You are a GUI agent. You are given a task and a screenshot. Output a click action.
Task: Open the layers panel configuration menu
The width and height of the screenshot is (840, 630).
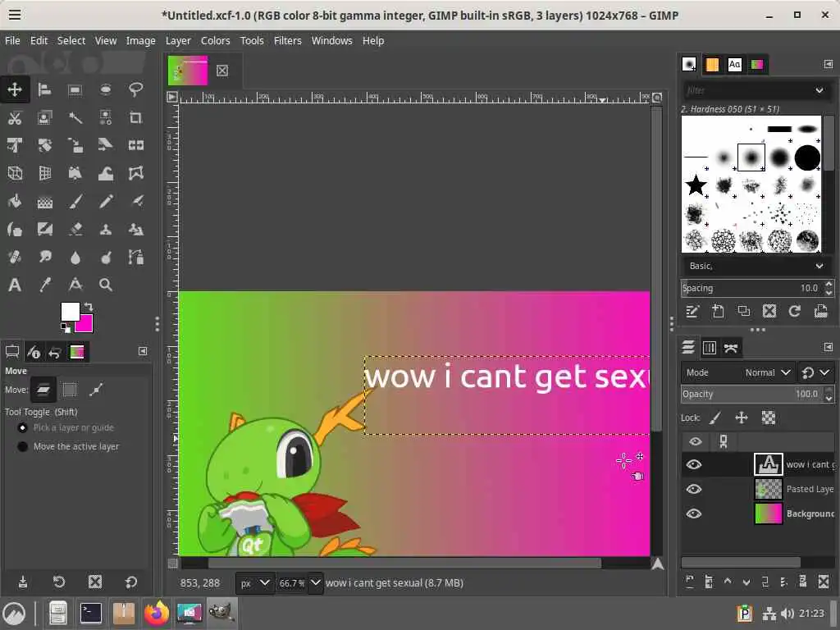coord(829,347)
